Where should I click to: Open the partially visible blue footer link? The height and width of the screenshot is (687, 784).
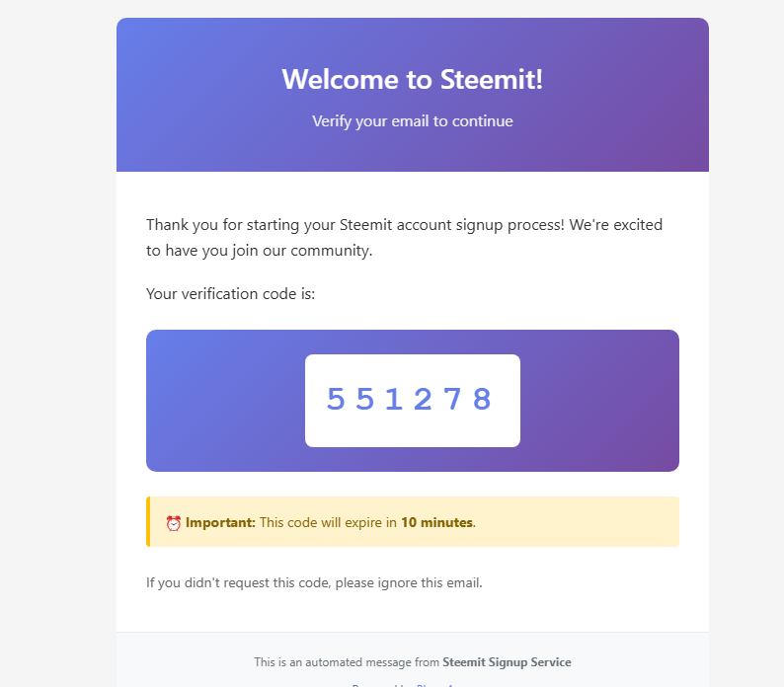point(435,684)
